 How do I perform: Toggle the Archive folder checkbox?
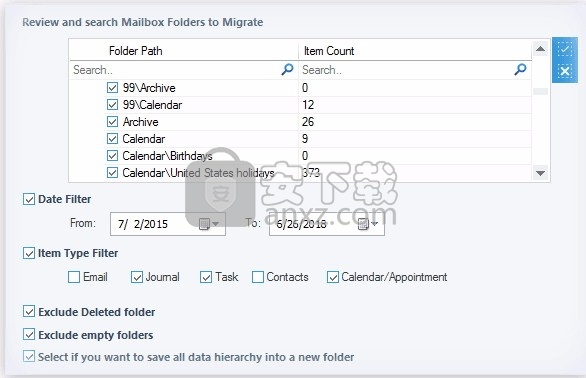click(x=112, y=122)
